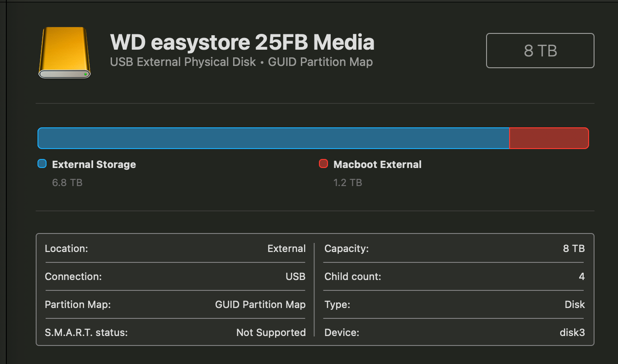Image resolution: width=618 pixels, height=364 pixels.
Task: Click the Capacity 8 TB table value
Action: tap(574, 248)
